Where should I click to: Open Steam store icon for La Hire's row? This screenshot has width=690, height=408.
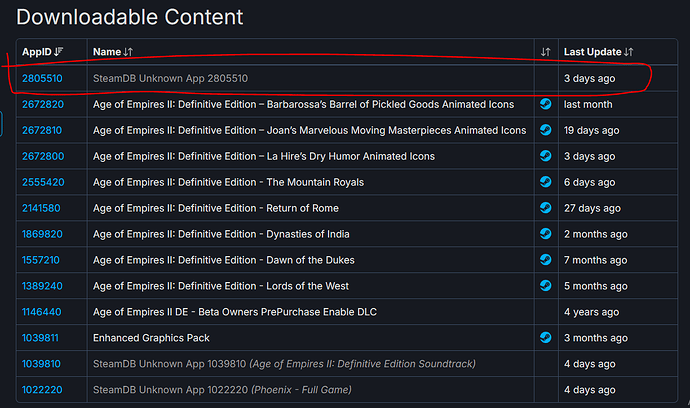point(546,156)
